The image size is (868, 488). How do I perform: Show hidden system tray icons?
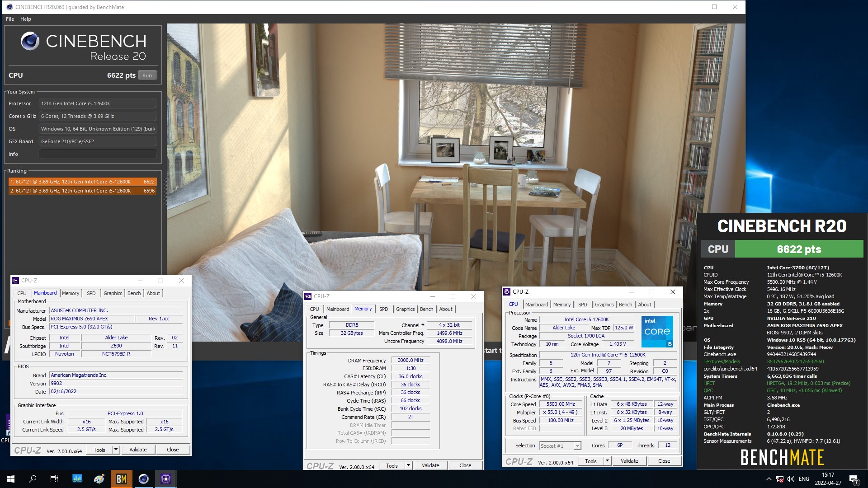click(769, 479)
